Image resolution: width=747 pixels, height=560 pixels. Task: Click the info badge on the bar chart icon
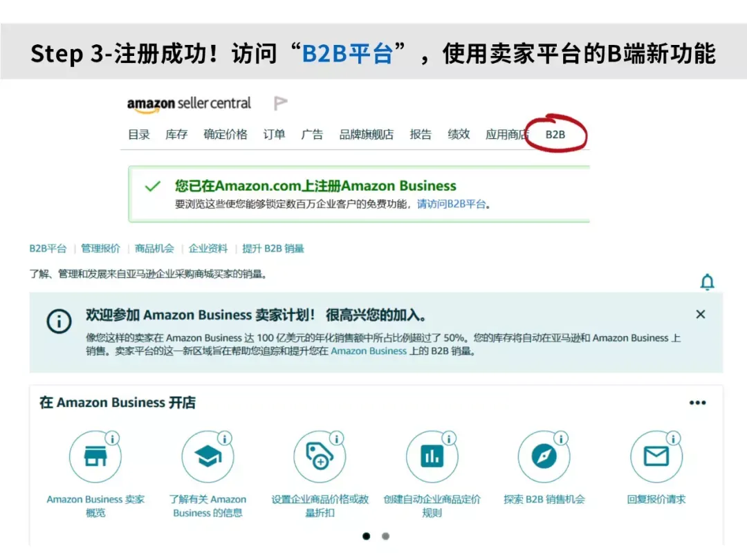(450, 438)
